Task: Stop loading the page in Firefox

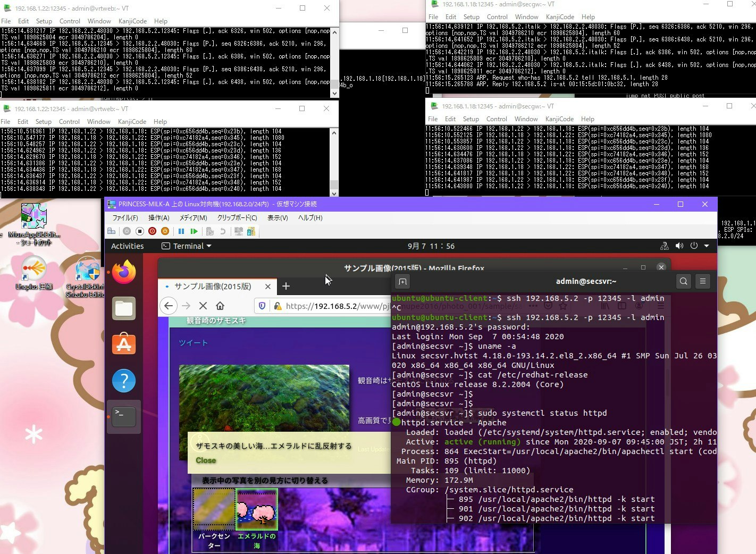Action: (203, 306)
